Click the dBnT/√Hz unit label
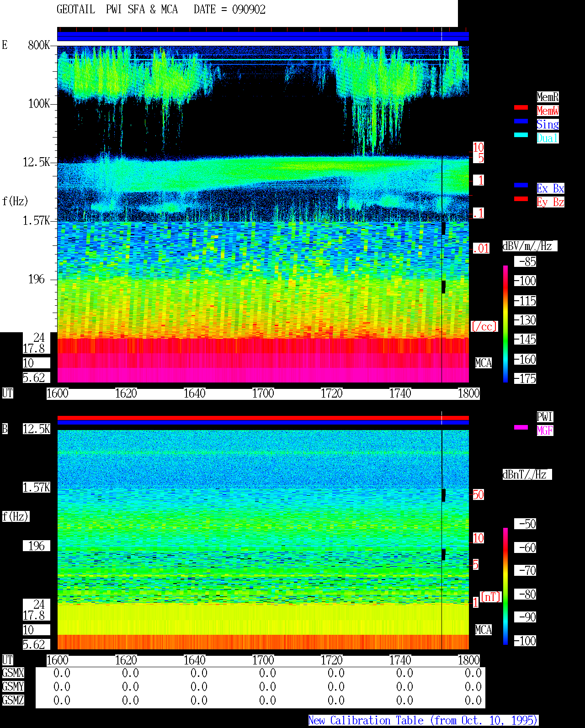Screen dimensions: 585x728 [527, 474]
